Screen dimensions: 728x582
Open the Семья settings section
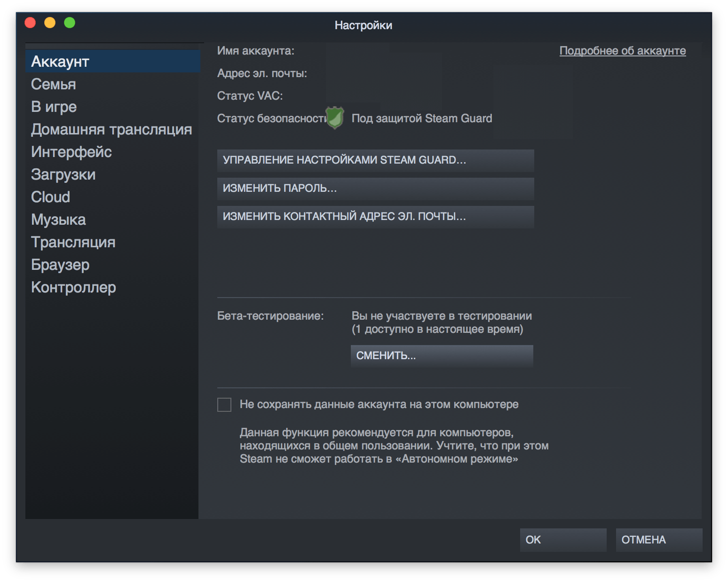pos(113,84)
